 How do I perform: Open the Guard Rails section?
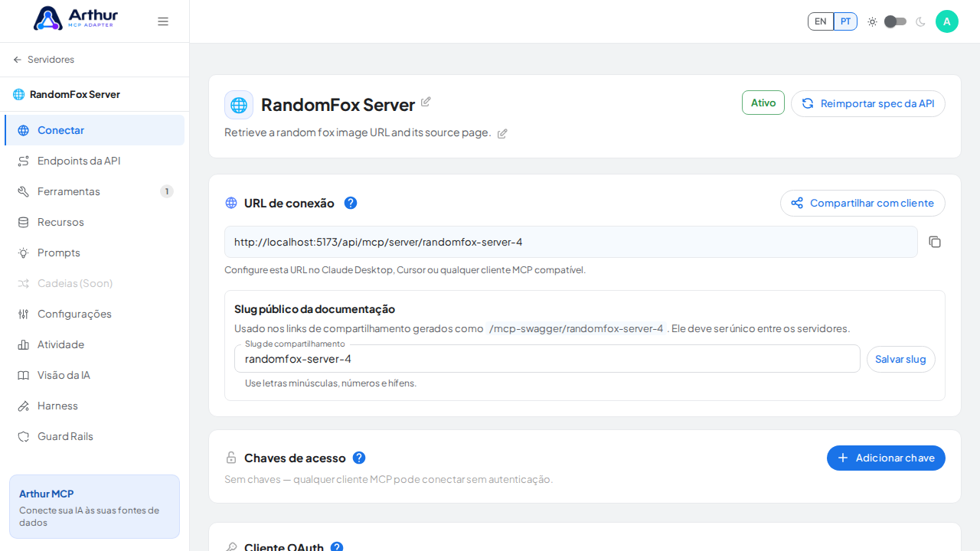(94, 436)
